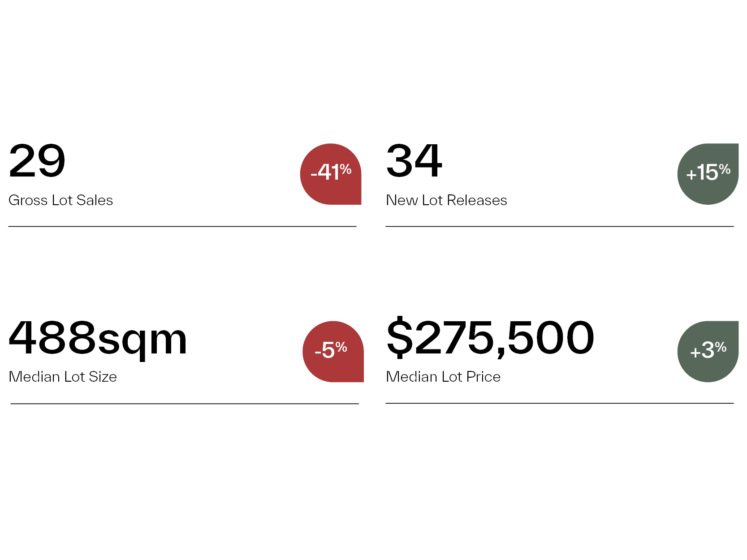Screen dimensions: 747x560
Task: Click divider line under Median Lot Price
Action: pyautogui.click(x=560, y=403)
